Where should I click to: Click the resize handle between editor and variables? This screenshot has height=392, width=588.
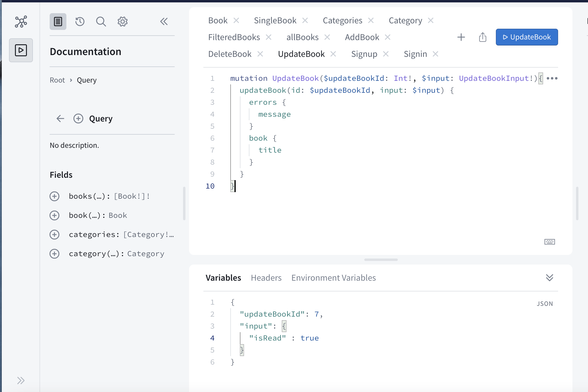tap(381, 260)
